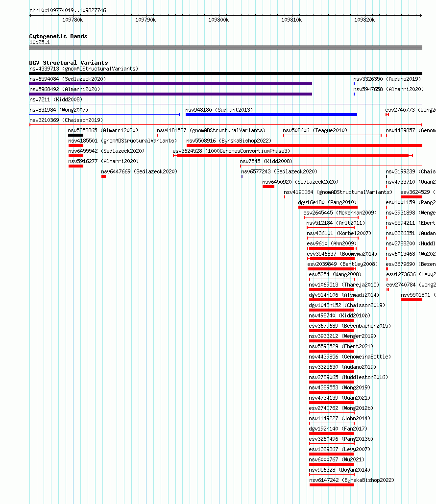Screen dimensions: 436x504
Task: Click nsv512184 Arlt2011 label
Action: tap(336, 223)
